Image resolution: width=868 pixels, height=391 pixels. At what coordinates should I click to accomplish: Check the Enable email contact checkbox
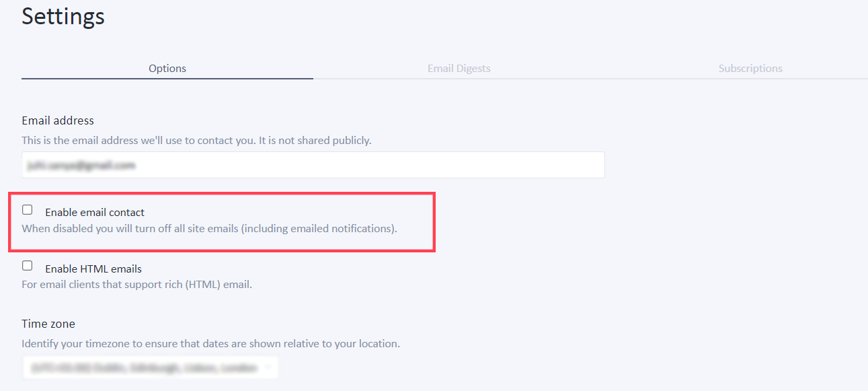pos(27,209)
